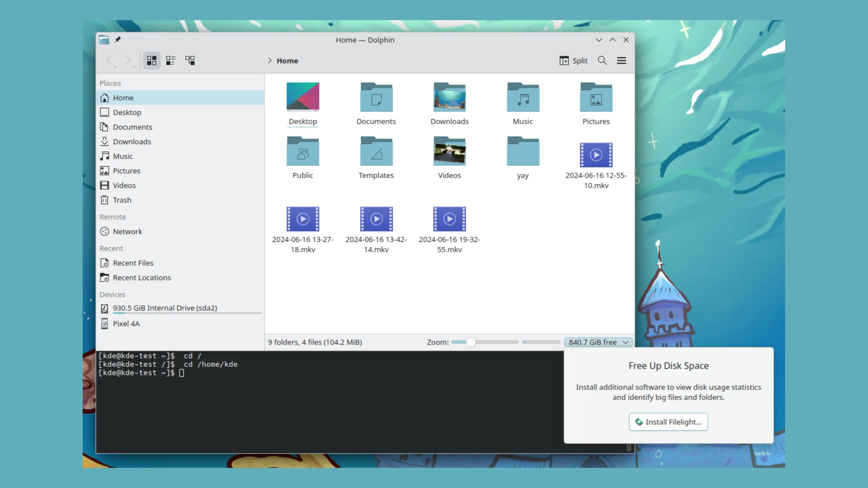Click the 840.7 GiB free space dropdown
Image resolution: width=868 pixels, height=488 pixels.
(x=598, y=342)
